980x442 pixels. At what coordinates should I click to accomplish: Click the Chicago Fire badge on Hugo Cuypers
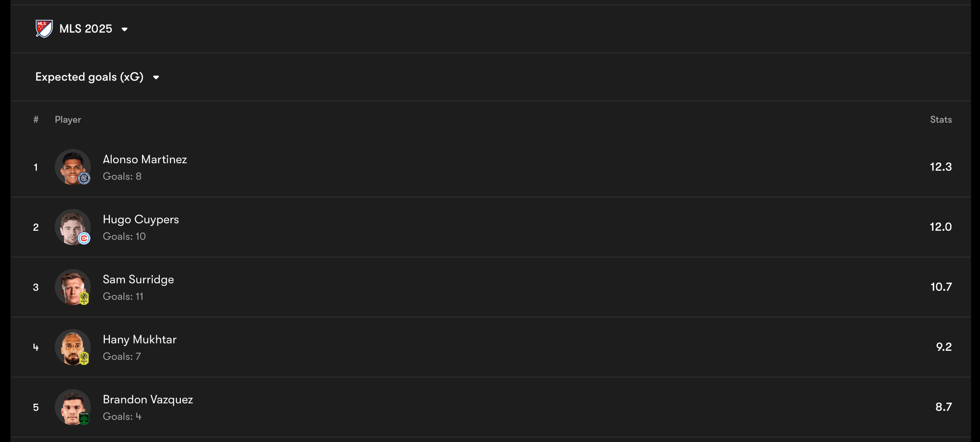(x=84, y=239)
